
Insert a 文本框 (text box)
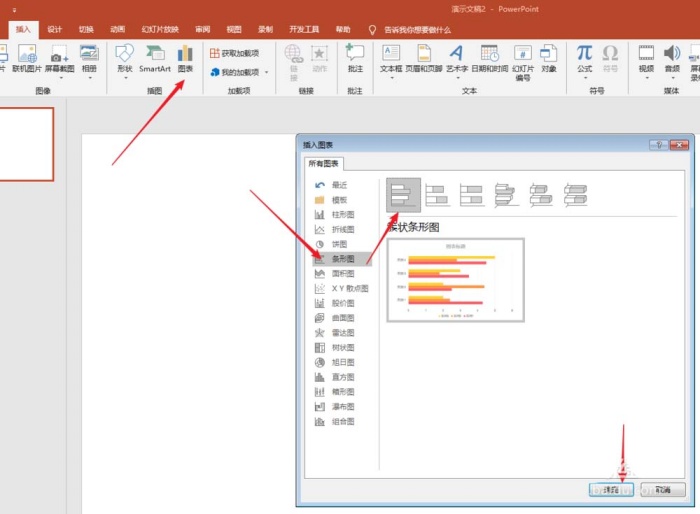(390, 58)
